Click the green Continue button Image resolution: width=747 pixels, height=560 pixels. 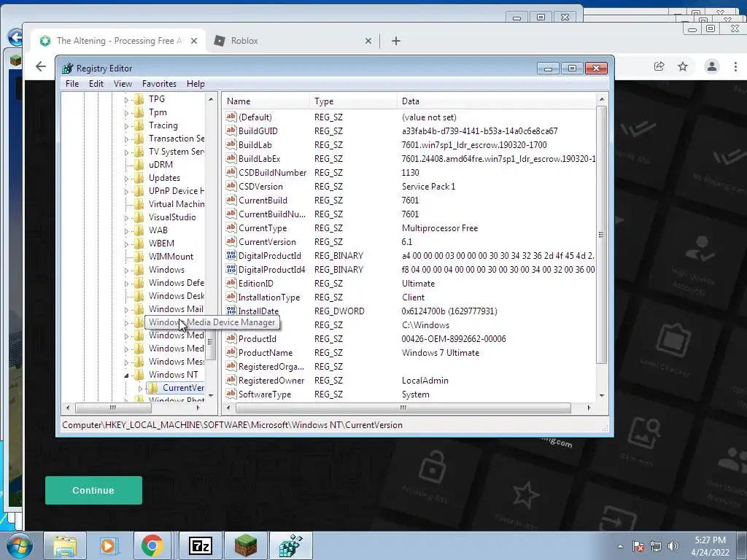point(93,490)
